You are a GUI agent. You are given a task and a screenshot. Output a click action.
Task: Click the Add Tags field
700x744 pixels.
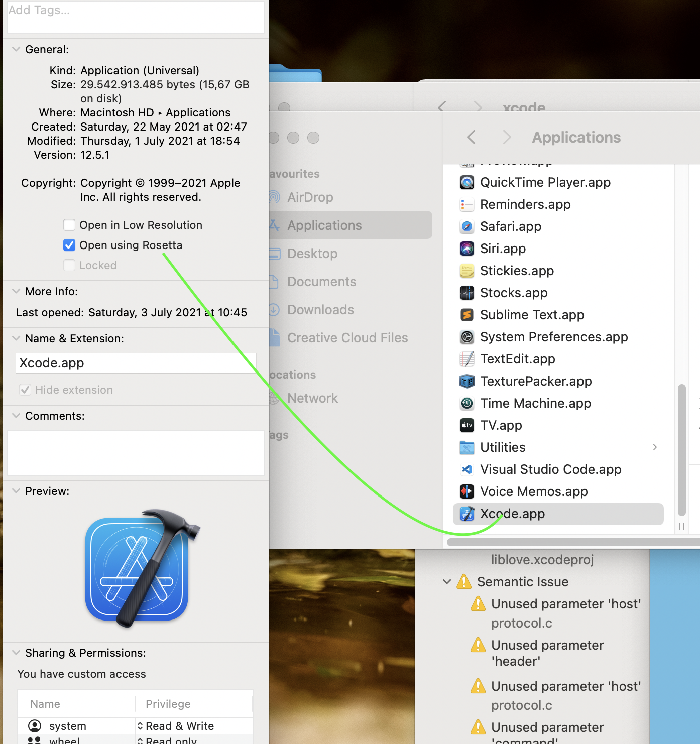point(136,17)
